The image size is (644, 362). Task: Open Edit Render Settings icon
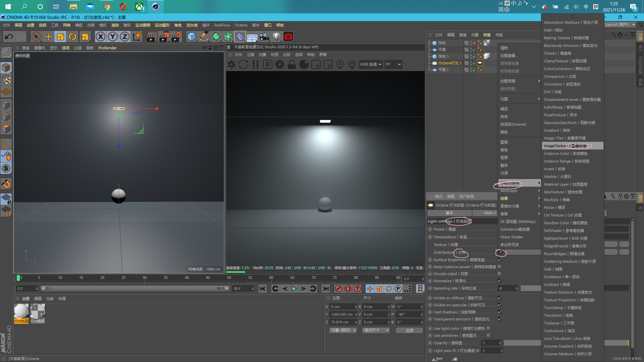176,37
